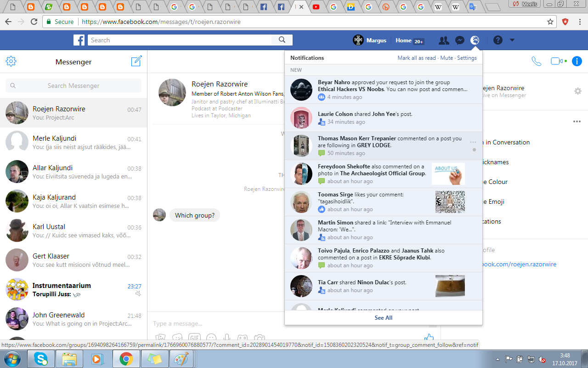Viewport: 588px width, 368px height.
Task: Click See All notifications
Action: (384, 318)
